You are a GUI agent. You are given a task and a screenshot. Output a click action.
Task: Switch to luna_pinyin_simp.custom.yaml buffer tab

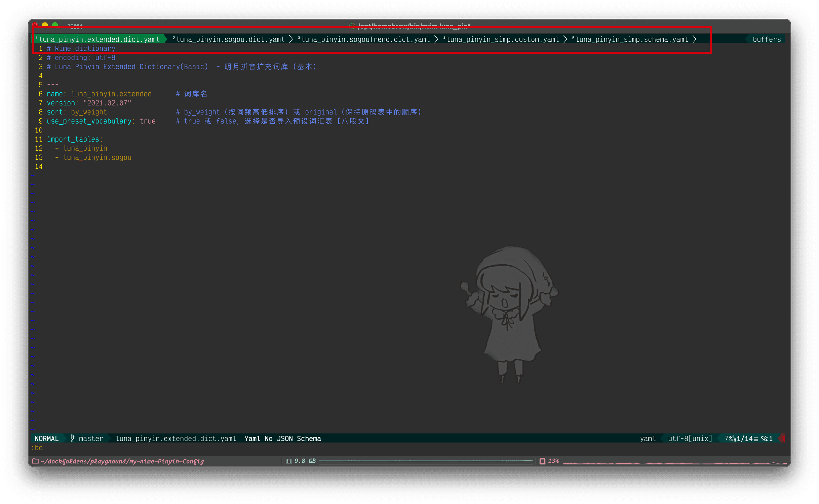(x=501, y=39)
